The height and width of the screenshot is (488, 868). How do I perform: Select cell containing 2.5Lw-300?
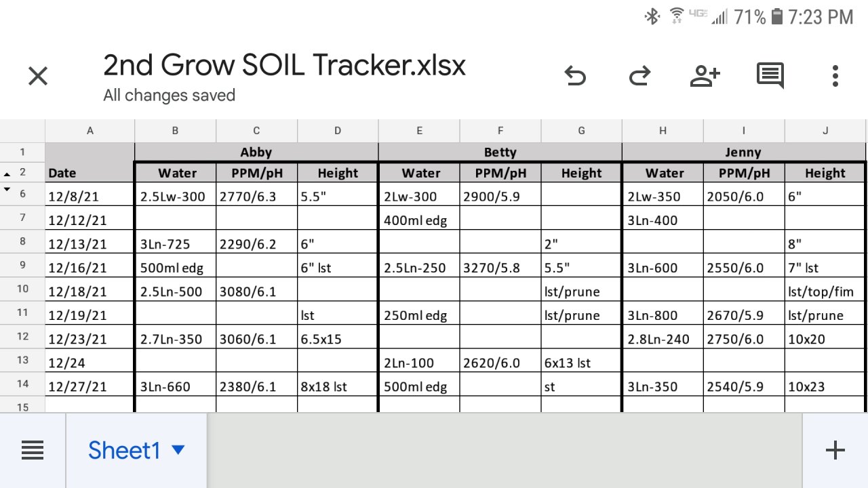[176, 195]
